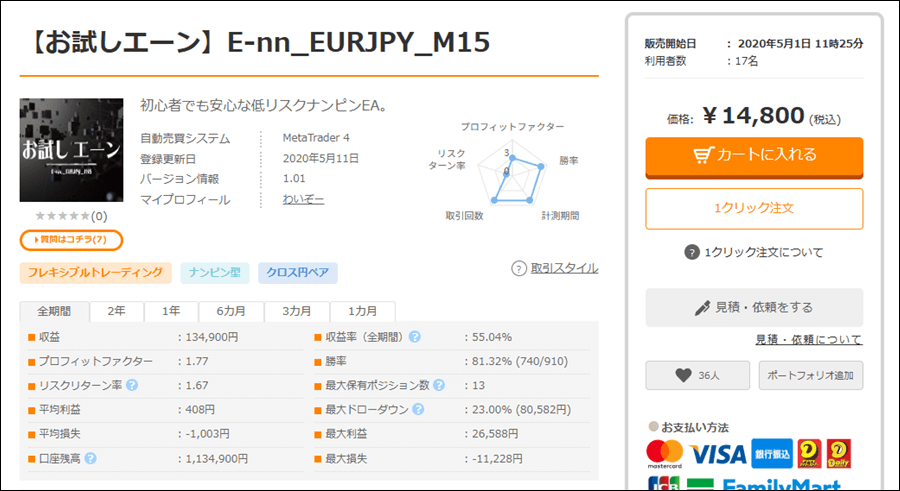The width and height of the screenshot is (900, 491).
Task: Click the shopping cart icon in the orange button
Action: [x=703, y=155]
